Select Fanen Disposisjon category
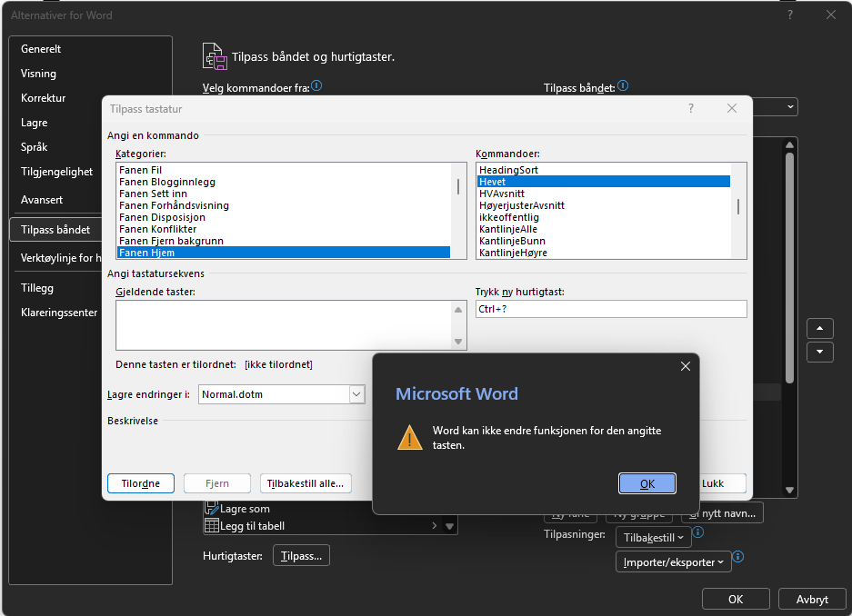The image size is (852, 616). pyautogui.click(x=284, y=217)
